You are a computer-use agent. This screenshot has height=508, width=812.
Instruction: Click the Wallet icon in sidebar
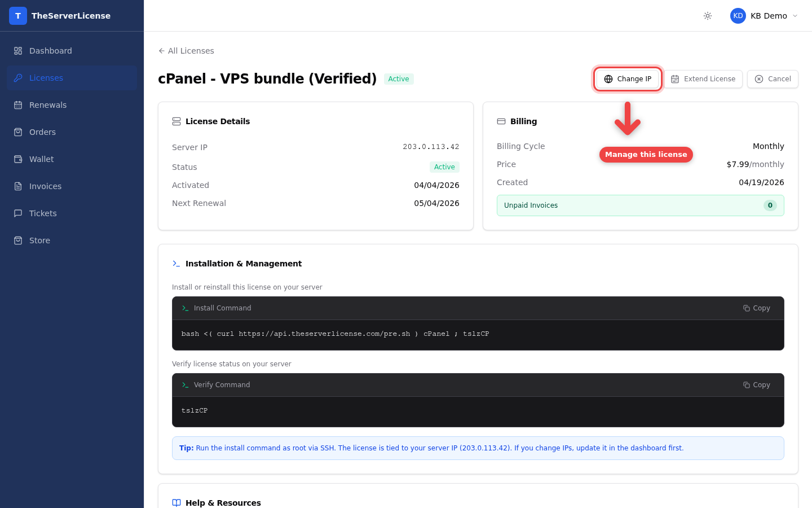tap(18, 159)
